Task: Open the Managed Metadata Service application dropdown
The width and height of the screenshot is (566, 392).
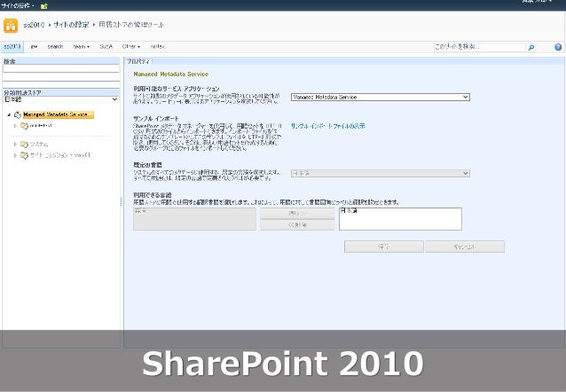Action: point(381,97)
